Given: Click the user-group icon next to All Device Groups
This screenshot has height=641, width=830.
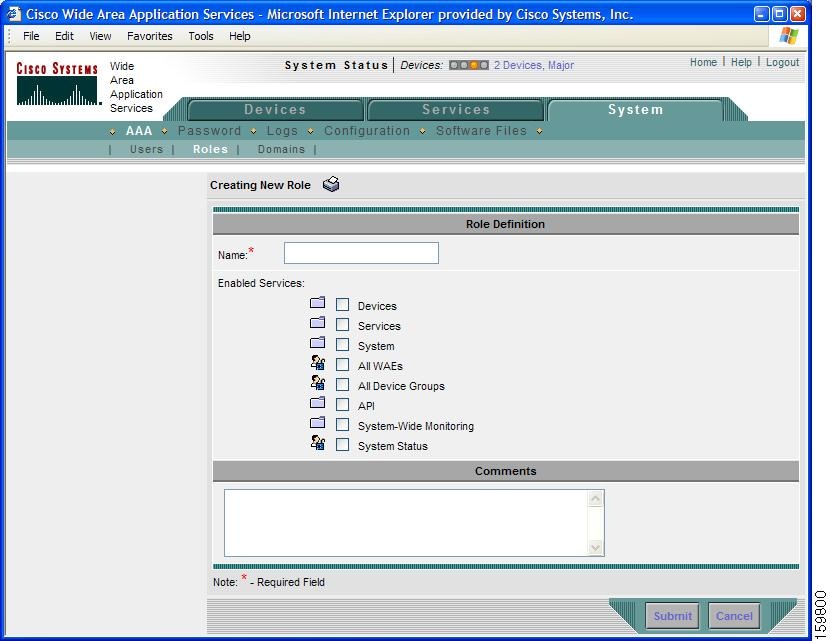Looking at the screenshot, I should (x=318, y=383).
